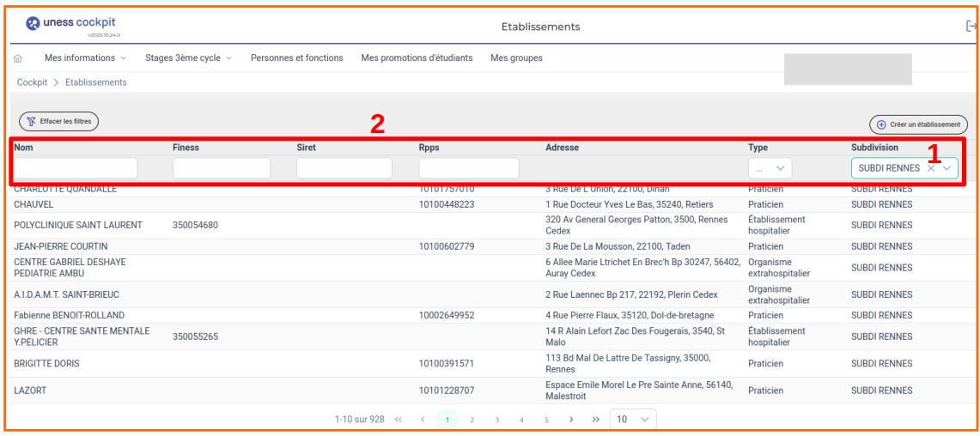Click the Cockpit breadcrumb link

pyautogui.click(x=32, y=82)
